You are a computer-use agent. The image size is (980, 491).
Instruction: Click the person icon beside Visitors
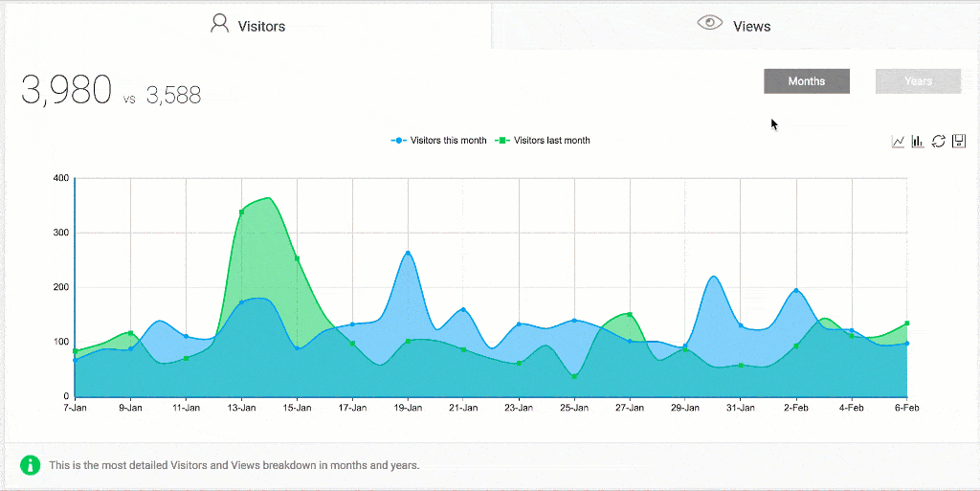click(220, 24)
